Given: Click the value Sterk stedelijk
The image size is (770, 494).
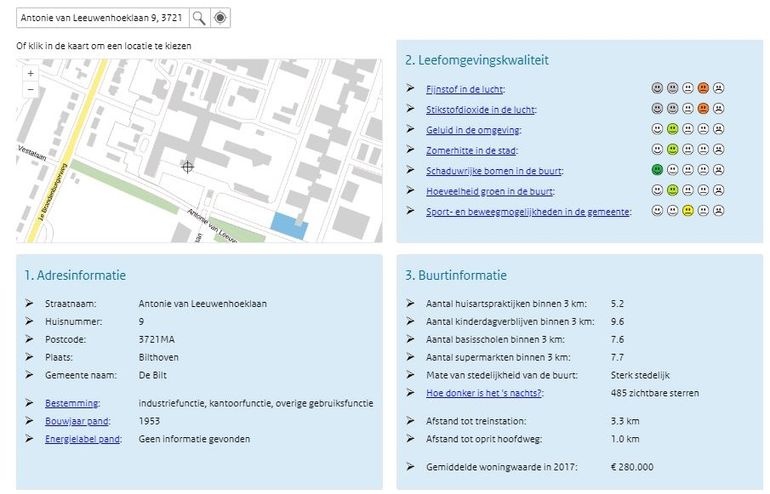Looking at the screenshot, I should [640, 375].
